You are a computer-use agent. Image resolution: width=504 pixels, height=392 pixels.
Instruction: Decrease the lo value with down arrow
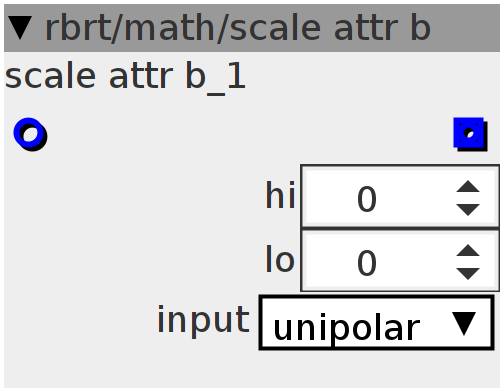(468, 274)
